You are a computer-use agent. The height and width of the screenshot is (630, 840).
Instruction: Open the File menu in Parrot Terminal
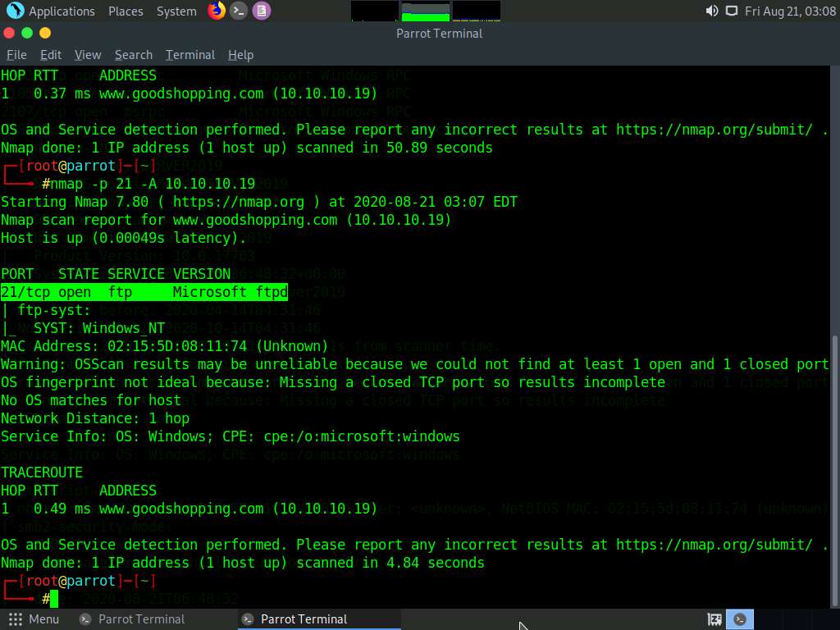pyautogui.click(x=16, y=55)
